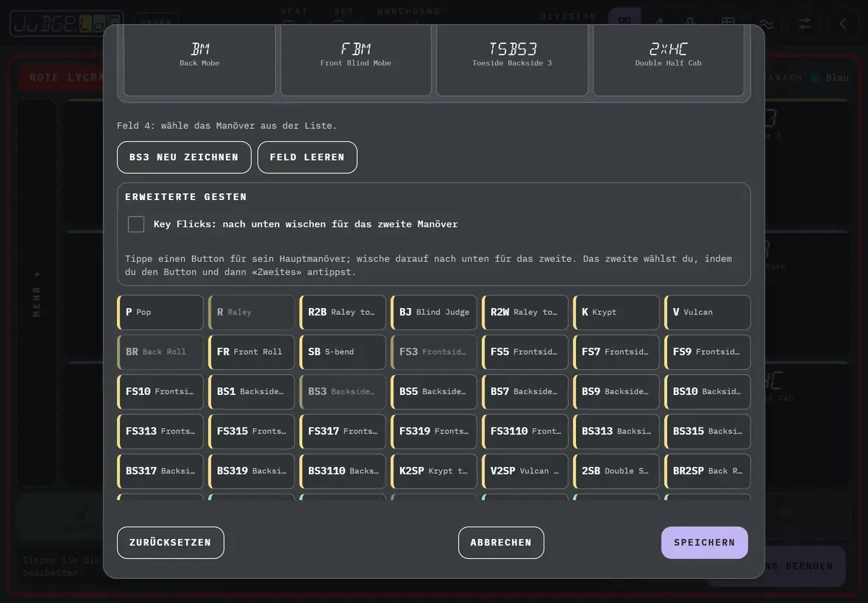This screenshot has width=868, height=603.
Task: Click ZURÜCKSETZEN to reset
Action: click(x=171, y=543)
